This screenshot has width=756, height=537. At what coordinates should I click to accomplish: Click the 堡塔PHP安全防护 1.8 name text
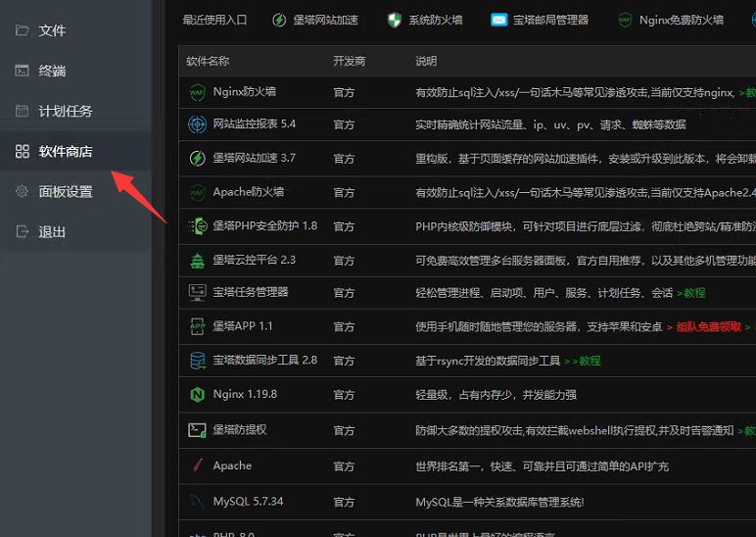pyautogui.click(x=265, y=225)
